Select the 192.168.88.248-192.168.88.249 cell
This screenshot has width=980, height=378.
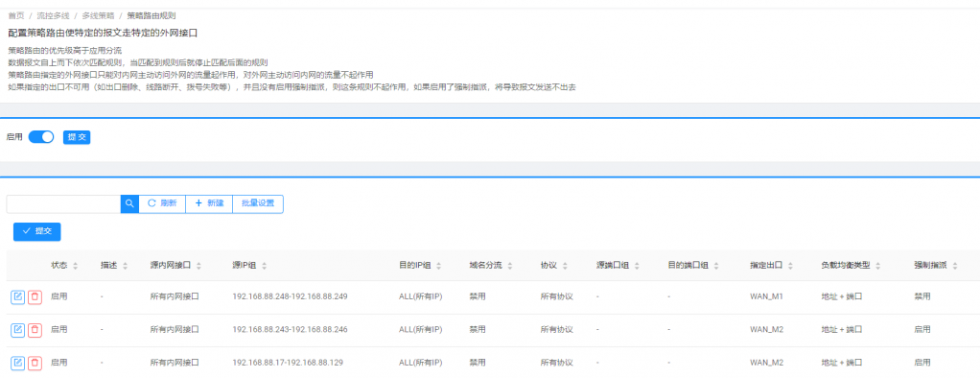pyautogui.click(x=290, y=296)
